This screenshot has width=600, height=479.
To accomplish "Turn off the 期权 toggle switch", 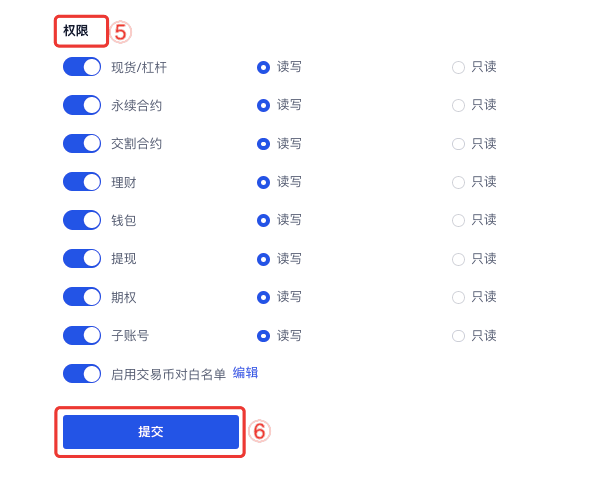I will coord(82,297).
